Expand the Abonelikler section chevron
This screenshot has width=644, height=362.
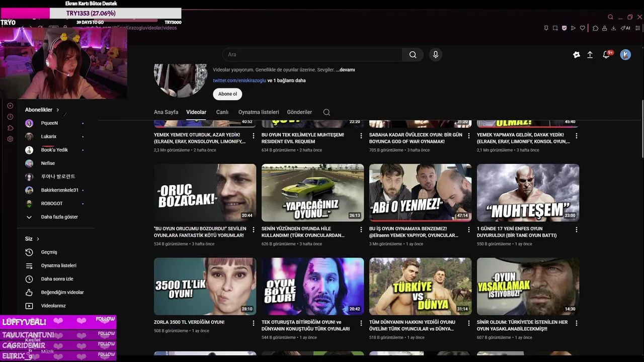pos(58,110)
